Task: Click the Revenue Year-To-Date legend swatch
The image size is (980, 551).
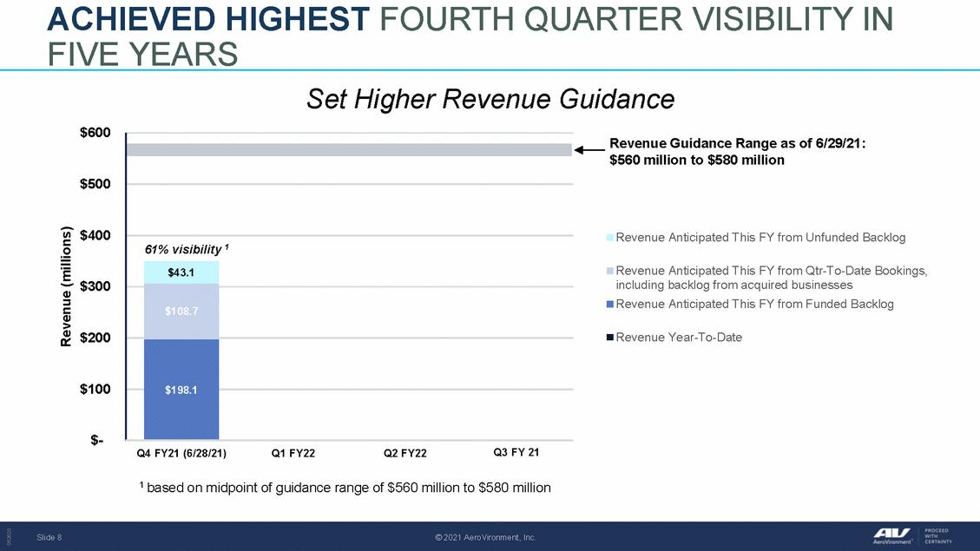Action: pos(609,338)
